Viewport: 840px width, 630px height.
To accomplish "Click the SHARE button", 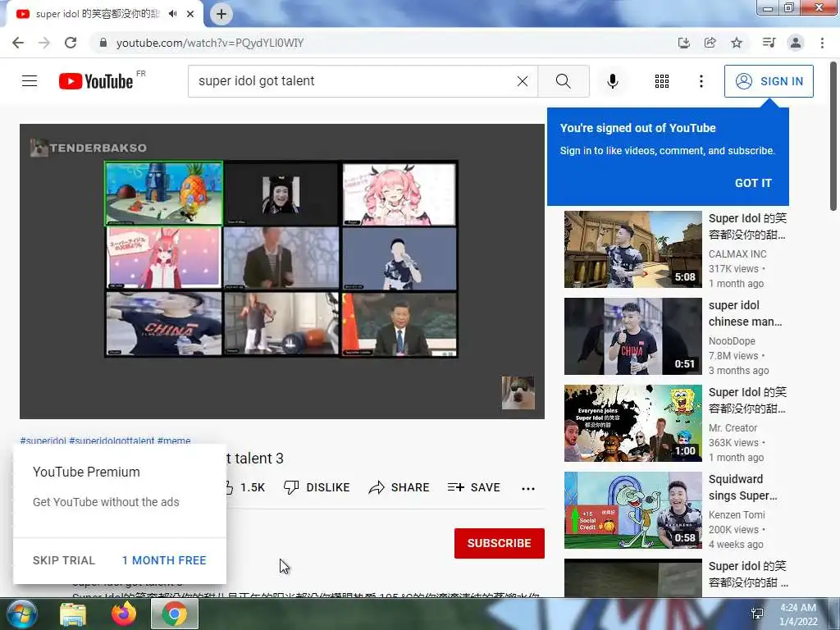I will coord(399,487).
